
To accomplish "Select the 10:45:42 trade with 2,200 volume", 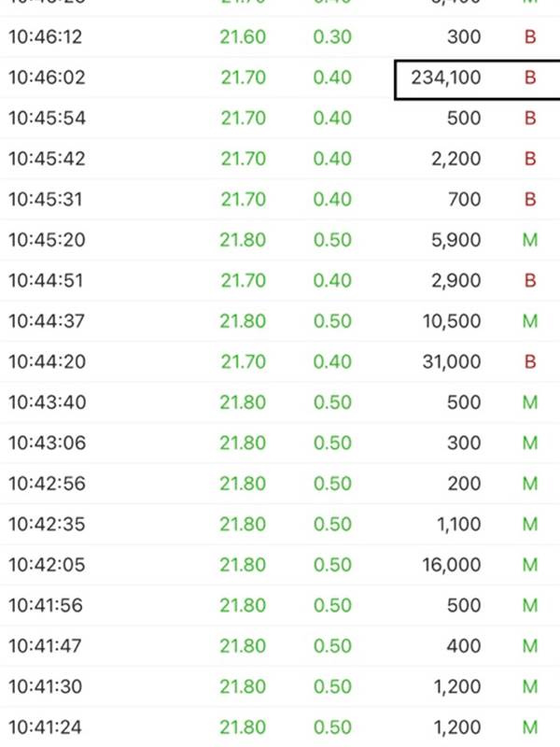I will [x=280, y=159].
